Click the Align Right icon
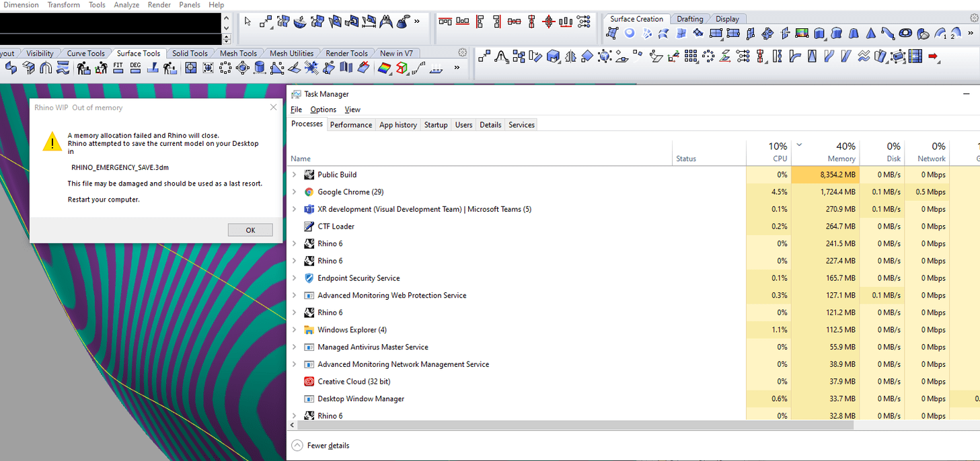The width and height of the screenshot is (980, 461). [497, 22]
